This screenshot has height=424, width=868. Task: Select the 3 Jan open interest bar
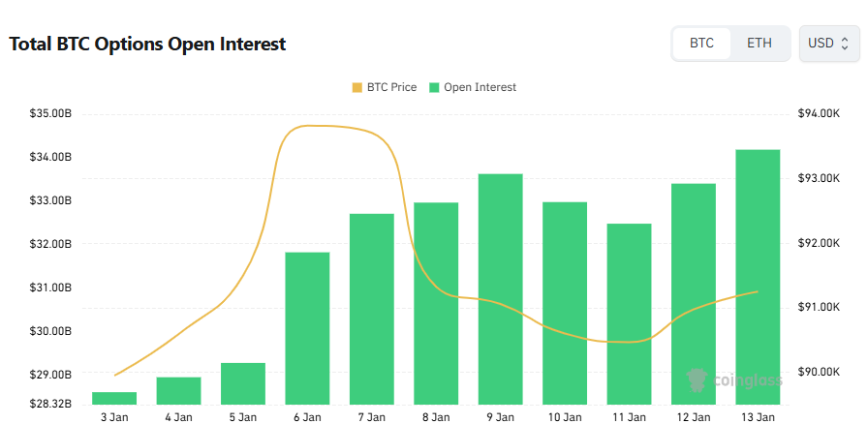click(x=114, y=398)
